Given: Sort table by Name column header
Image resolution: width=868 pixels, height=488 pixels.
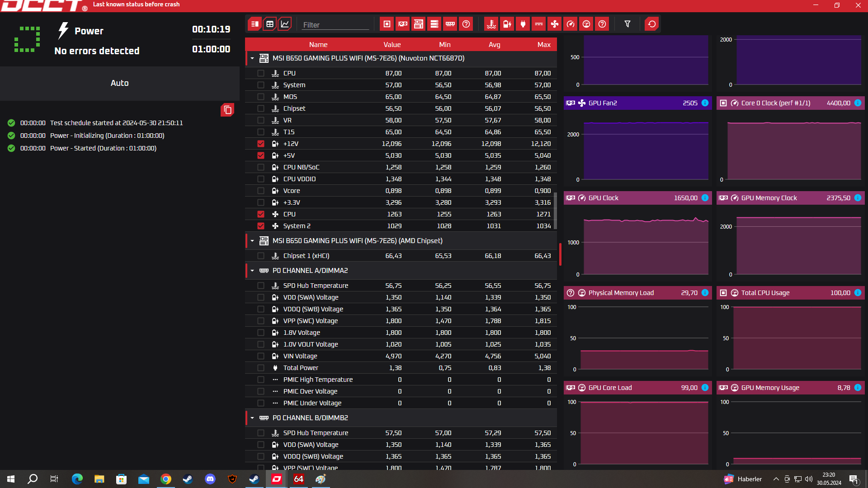Looking at the screenshot, I should [x=318, y=44].
